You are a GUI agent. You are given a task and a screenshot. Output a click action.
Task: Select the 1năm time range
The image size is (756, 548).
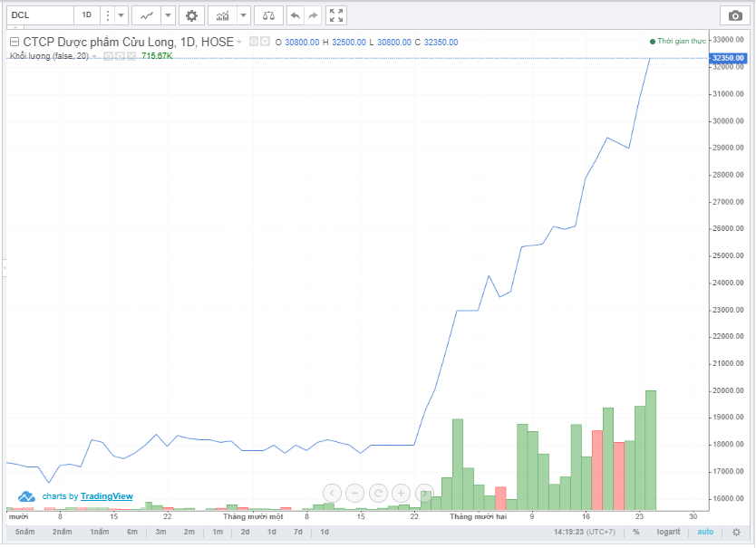click(x=100, y=532)
